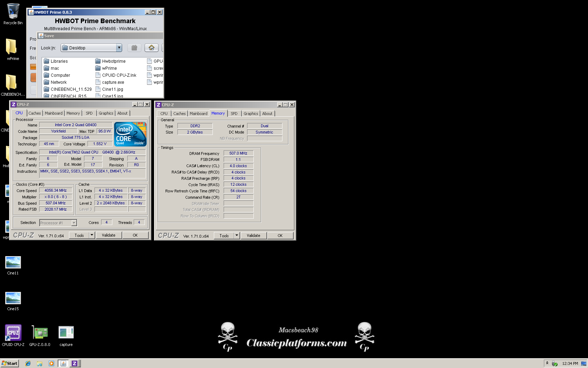Switch to the CPU-Z taskbar button

(75, 363)
